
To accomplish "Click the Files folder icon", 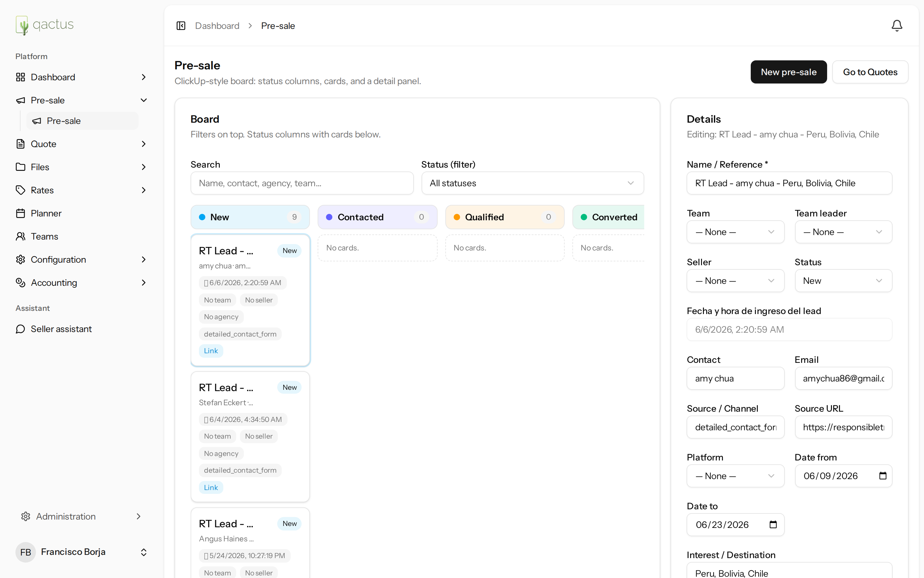I will pyautogui.click(x=21, y=167).
